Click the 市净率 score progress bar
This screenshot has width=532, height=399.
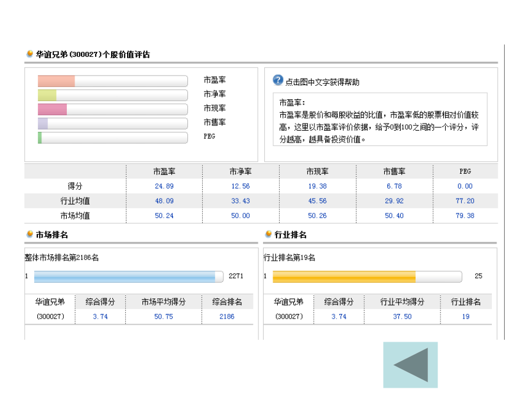[x=113, y=95]
